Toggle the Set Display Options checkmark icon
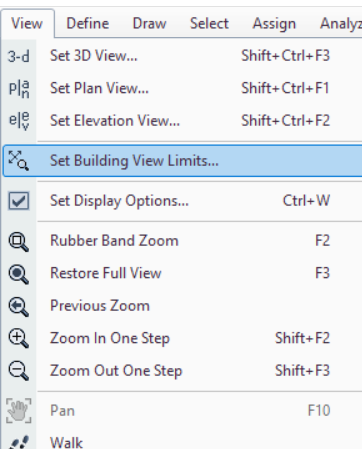Image resolution: width=362 pixels, height=449 pixels. coord(19,201)
